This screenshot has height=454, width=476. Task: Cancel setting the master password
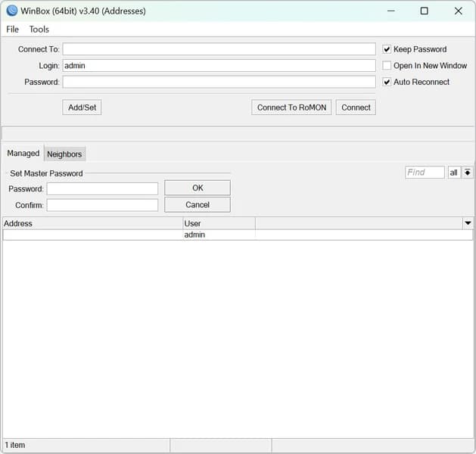pyautogui.click(x=198, y=204)
